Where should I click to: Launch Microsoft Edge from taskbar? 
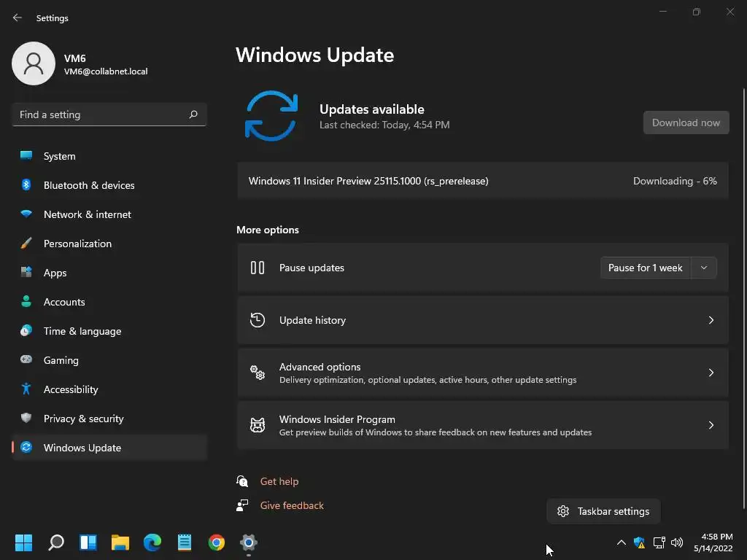(x=152, y=542)
